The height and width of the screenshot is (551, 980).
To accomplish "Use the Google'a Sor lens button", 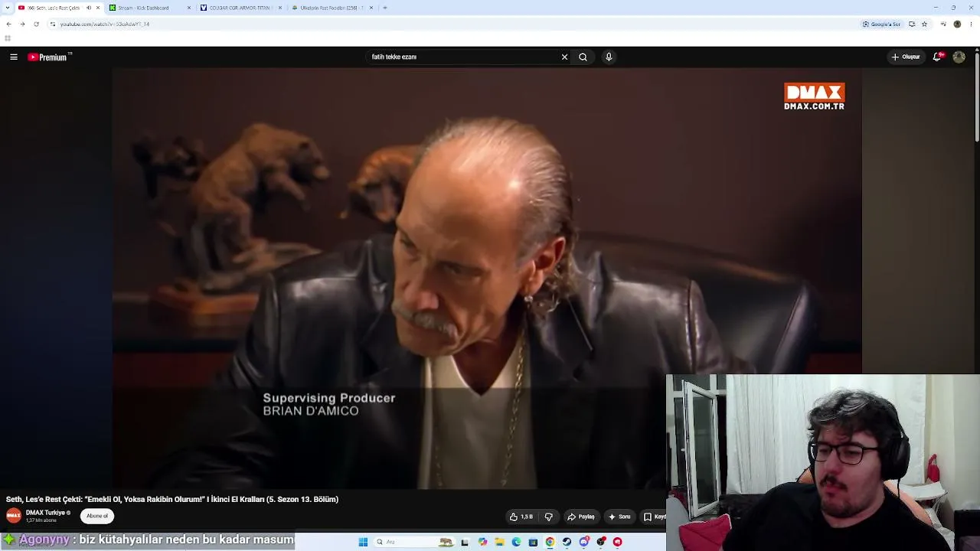I will pos(882,24).
